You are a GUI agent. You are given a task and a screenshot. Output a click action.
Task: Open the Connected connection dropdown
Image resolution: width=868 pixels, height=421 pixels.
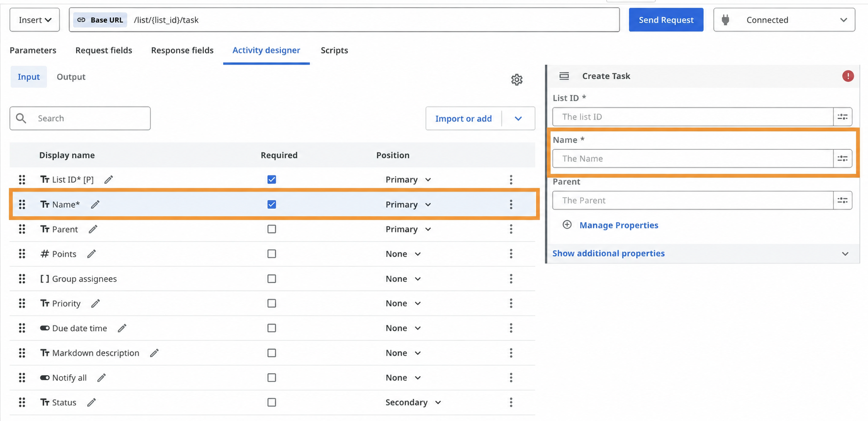pos(784,20)
